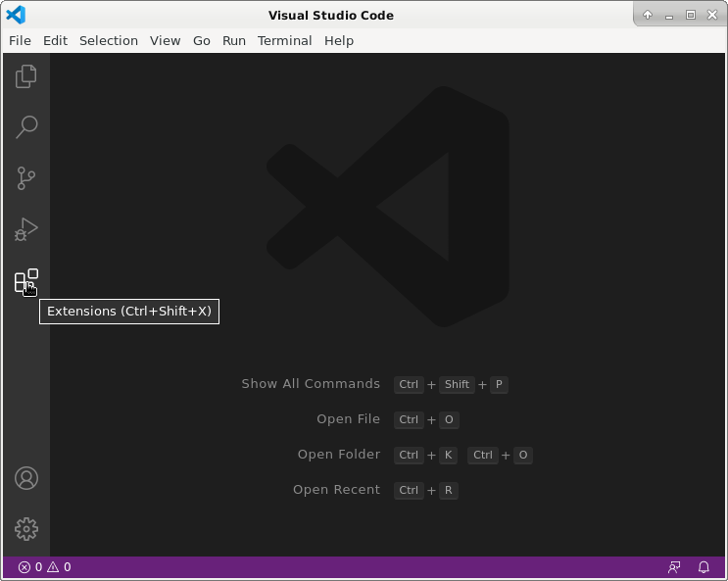Image resolution: width=728 pixels, height=581 pixels.
Task: Minimize the Visual Studio Code window
Action: [669, 16]
